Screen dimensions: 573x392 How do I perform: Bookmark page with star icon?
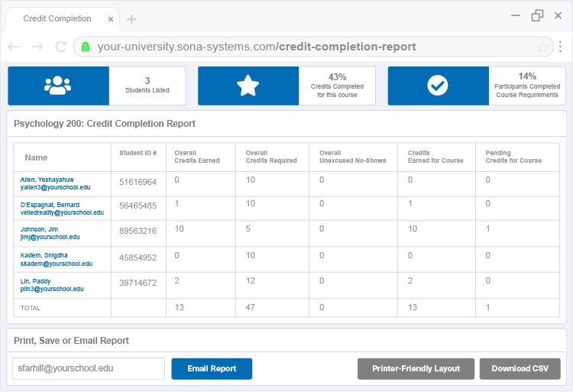pyautogui.click(x=542, y=47)
